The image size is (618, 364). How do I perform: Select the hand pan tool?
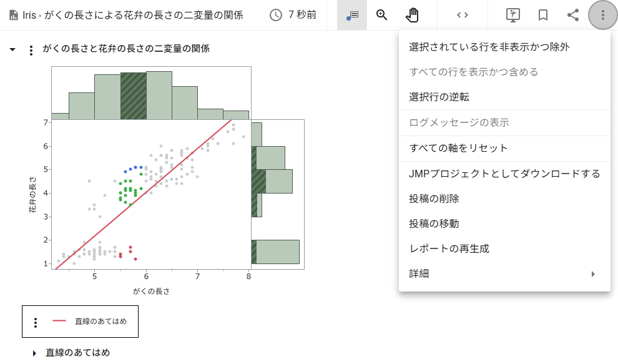click(x=412, y=15)
